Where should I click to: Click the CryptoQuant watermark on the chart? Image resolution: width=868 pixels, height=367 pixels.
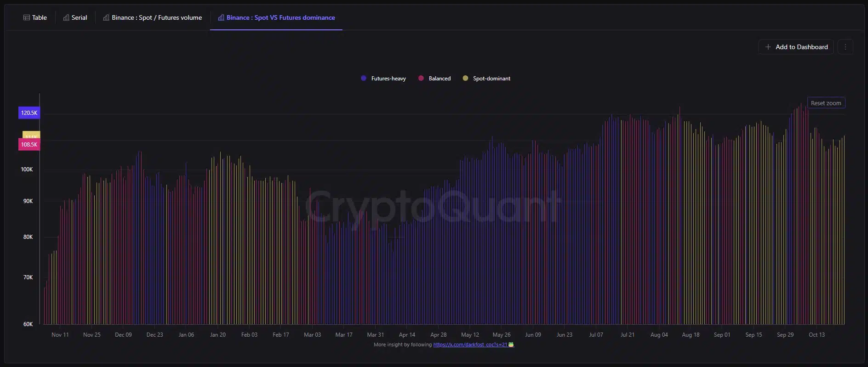coord(432,206)
